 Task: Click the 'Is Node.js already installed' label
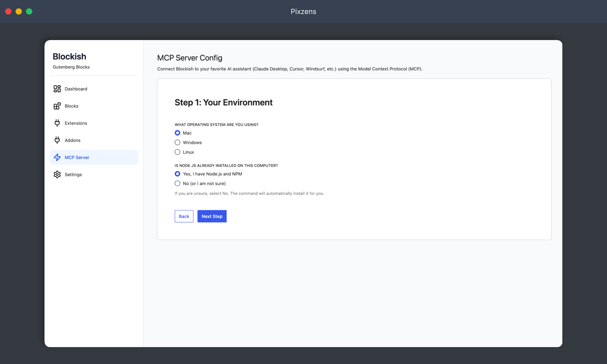pyautogui.click(x=226, y=165)
